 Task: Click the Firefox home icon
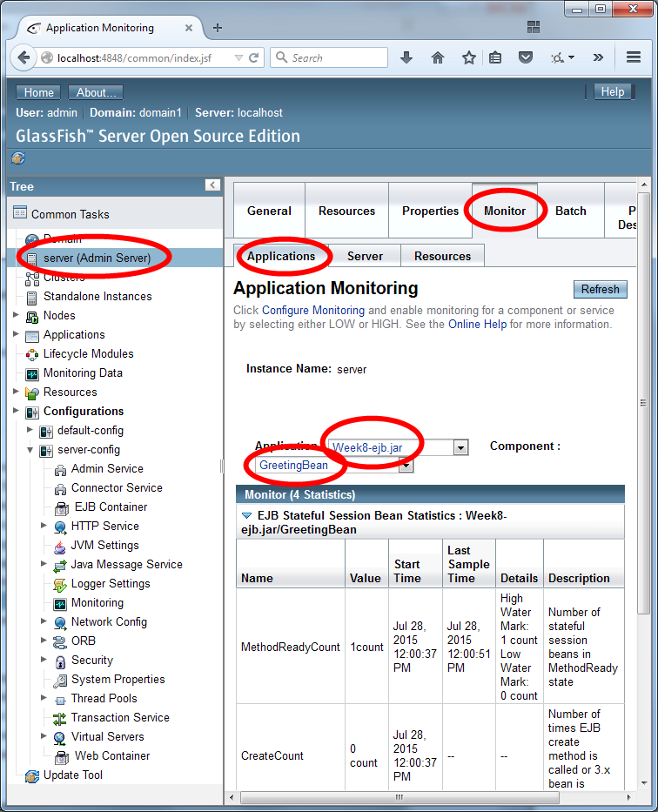(x=438, y=58)
